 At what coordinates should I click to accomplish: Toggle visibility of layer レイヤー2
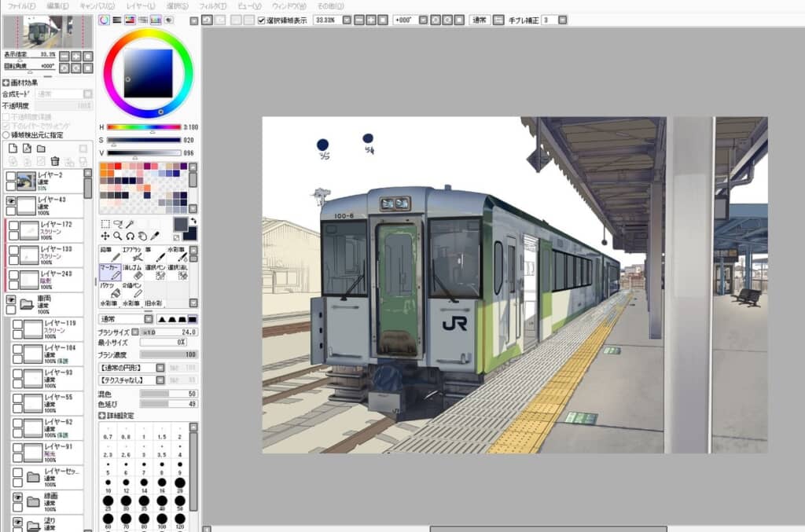tap(11, 177)
